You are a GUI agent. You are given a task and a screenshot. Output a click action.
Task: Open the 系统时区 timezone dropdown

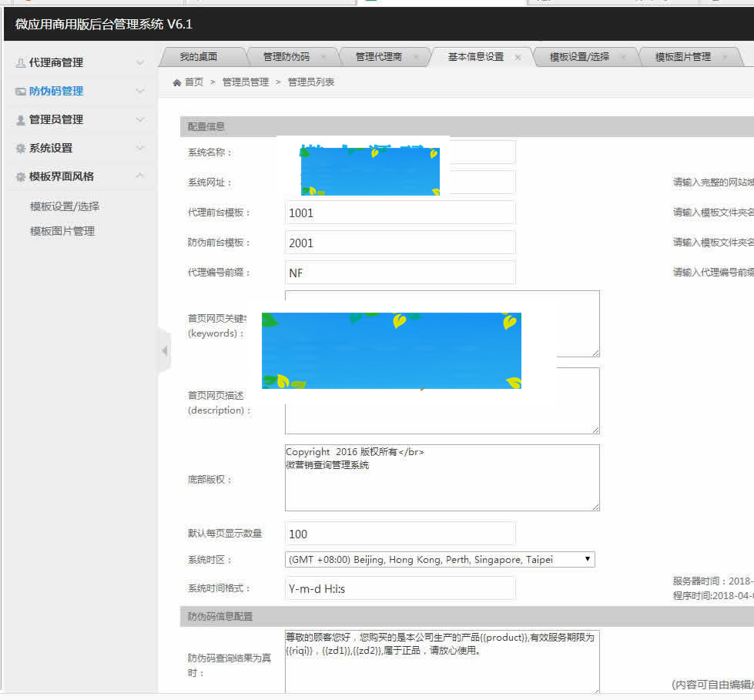click(588, 559)
